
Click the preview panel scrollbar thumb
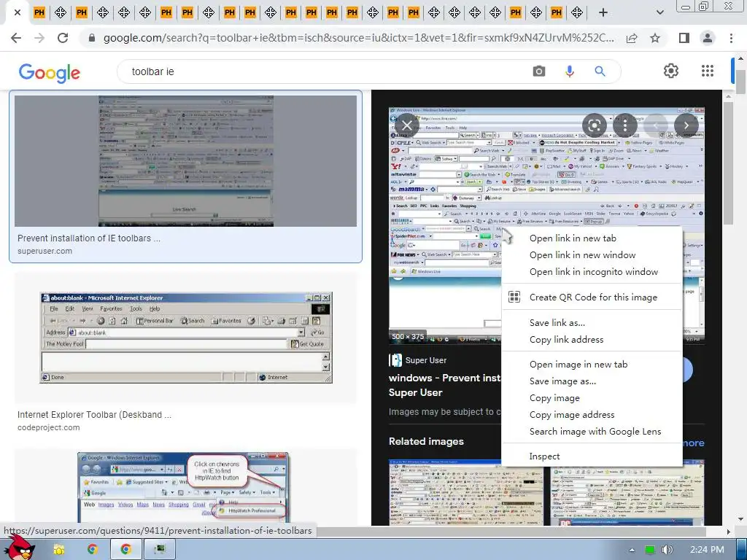[728, 162]
